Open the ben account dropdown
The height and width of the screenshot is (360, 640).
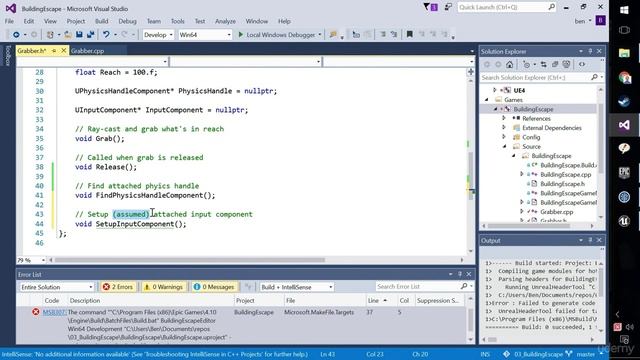click(583, 21)
